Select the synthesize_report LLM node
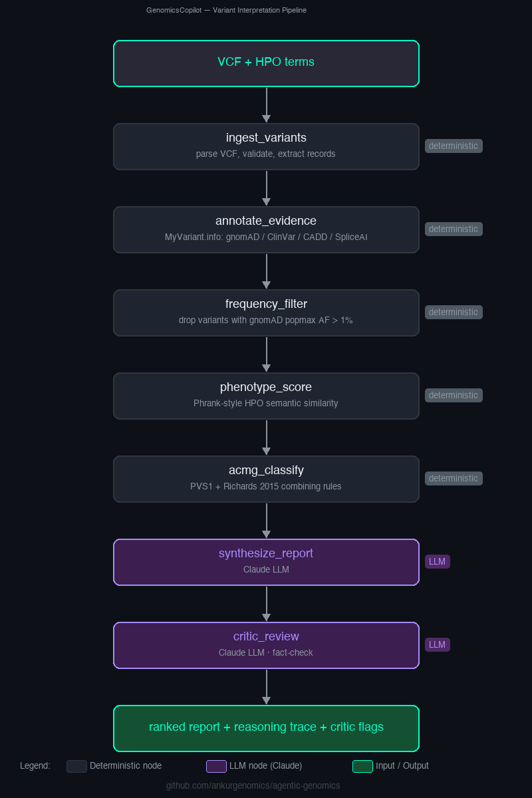Viewport: 532px width, 798px height. tap(266, 562)
